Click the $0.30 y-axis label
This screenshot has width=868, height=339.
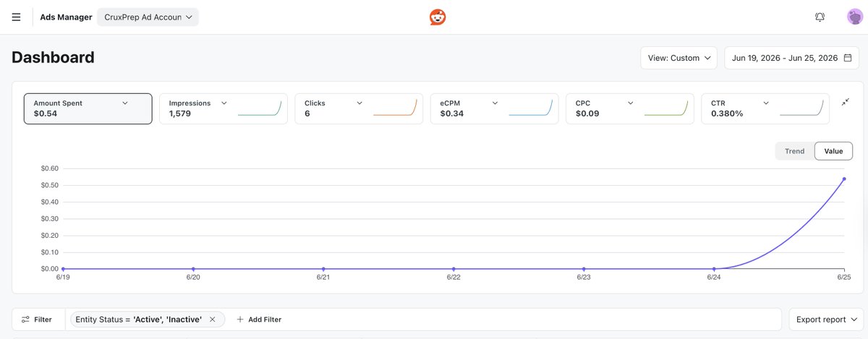[49, 219]
